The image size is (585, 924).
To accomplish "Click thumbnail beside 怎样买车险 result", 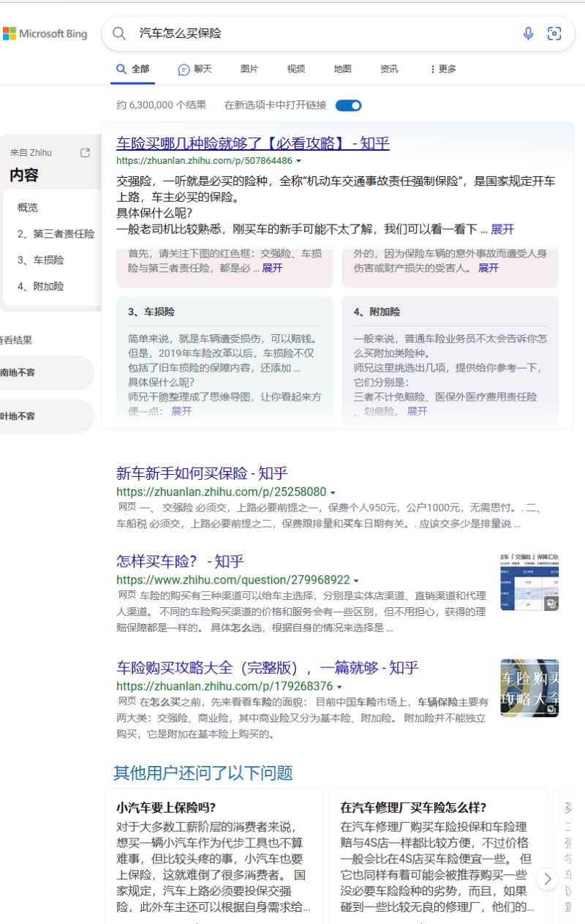I will pyautogui.click(x=529, y=582).
